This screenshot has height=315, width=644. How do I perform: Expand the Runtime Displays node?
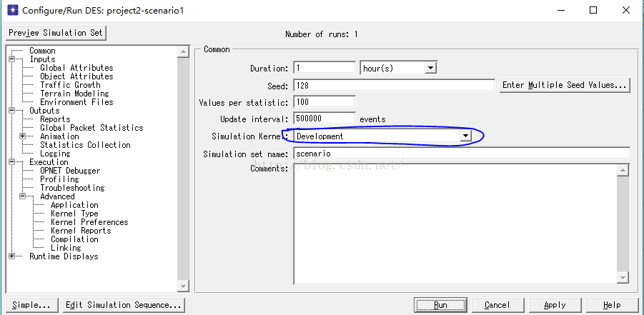(x=11, y=256)
